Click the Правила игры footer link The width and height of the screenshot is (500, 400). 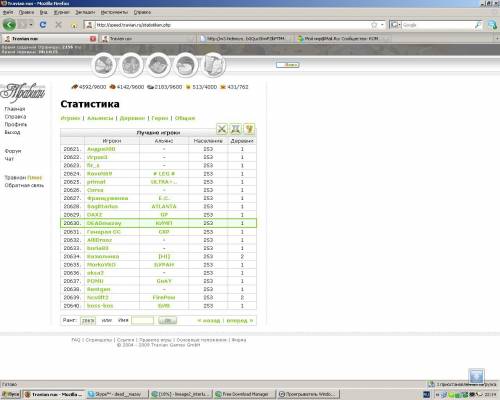click(155, 340)
